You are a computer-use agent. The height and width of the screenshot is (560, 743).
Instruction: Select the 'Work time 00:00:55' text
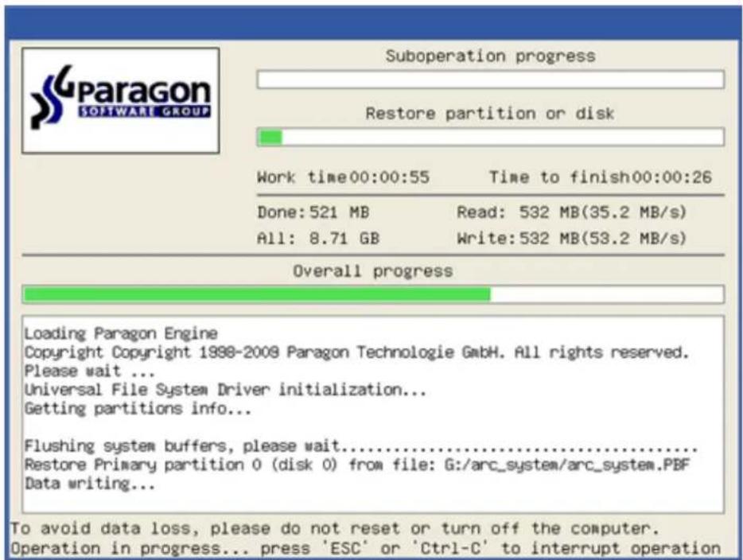click(343, 177)
